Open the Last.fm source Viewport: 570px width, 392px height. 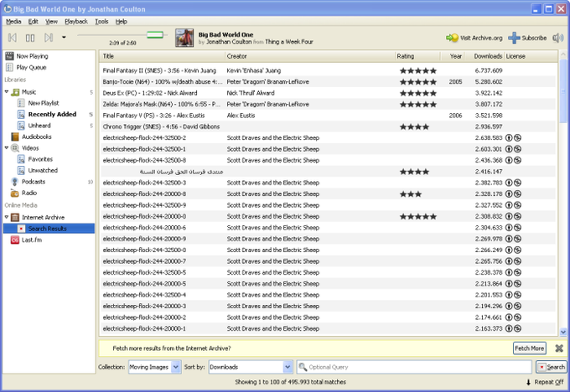(31, 240)
